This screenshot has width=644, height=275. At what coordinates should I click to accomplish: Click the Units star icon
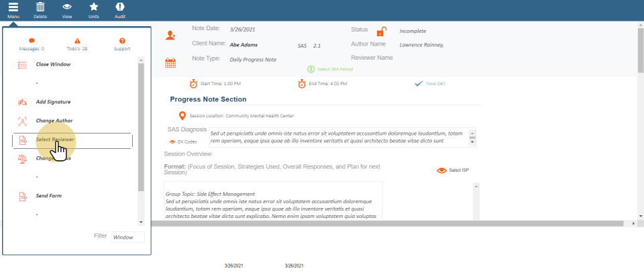click(x=93, y=7)
